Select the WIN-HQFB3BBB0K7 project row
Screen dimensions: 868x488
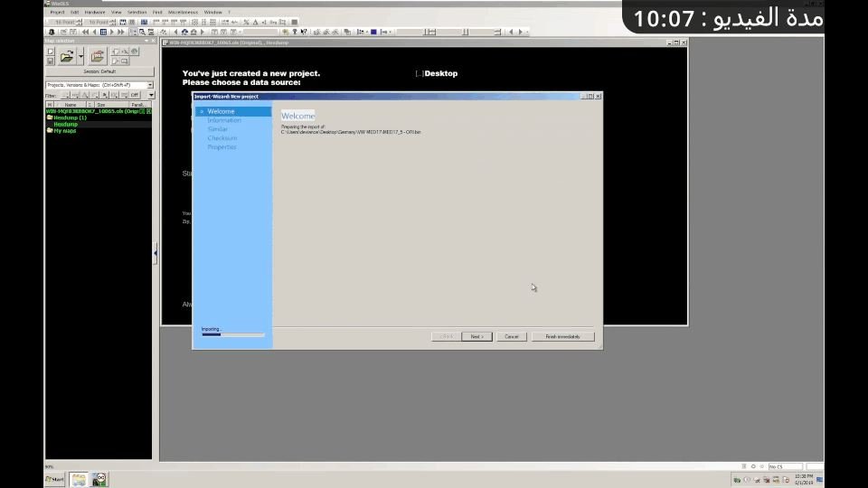(x=98, y=111)
